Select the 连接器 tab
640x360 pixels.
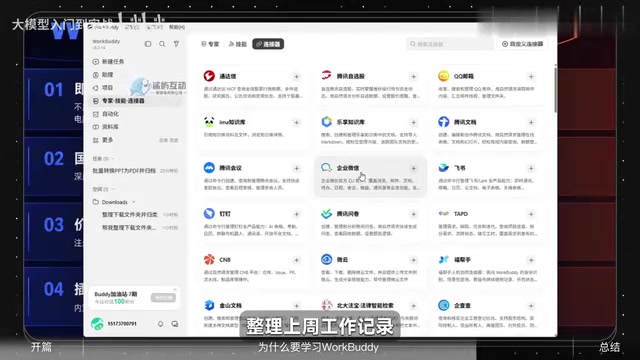point(268,44)
